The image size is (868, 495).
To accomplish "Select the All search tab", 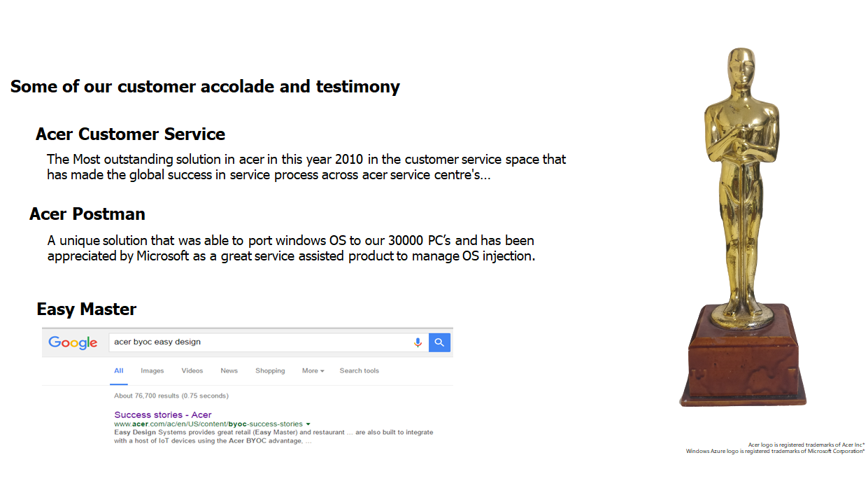I will pyautogui.click(x=119, y=371).
